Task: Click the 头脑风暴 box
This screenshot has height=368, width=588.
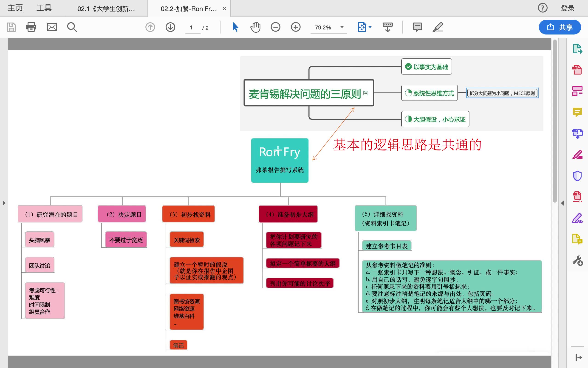Action: pyautogui.click(x=40, y=239)
